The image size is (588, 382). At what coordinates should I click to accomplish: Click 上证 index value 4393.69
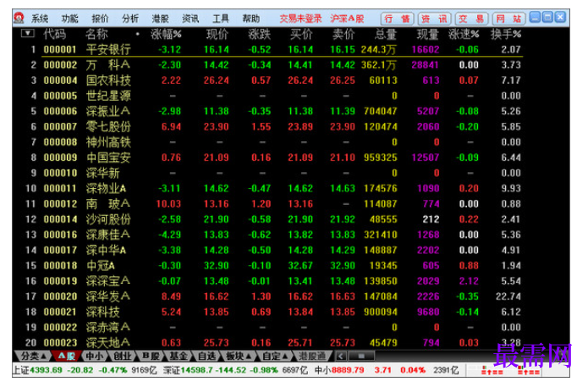(x=46, y=370)
